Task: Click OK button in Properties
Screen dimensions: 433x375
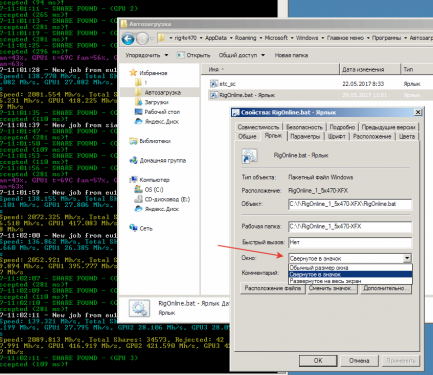Action: click(x=318, y=360)
